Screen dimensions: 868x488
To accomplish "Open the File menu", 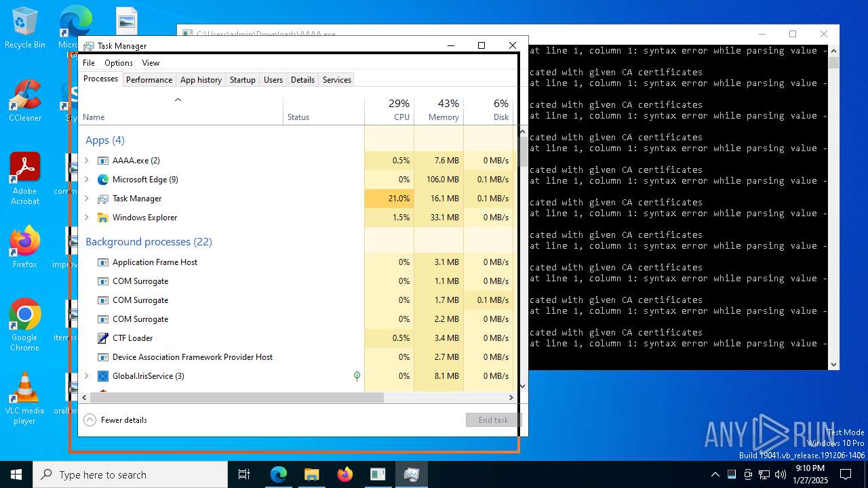I will click(89, 63).
